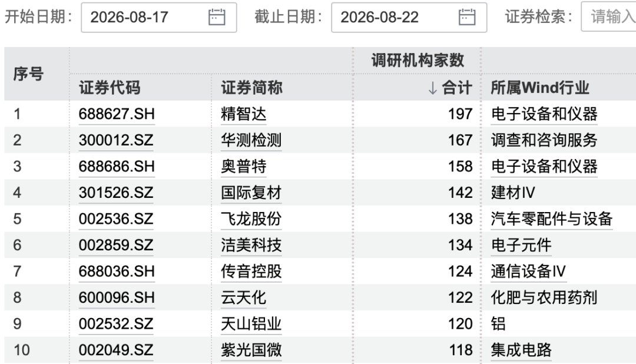Open the 洁美科技 security name link

(251, 245)
